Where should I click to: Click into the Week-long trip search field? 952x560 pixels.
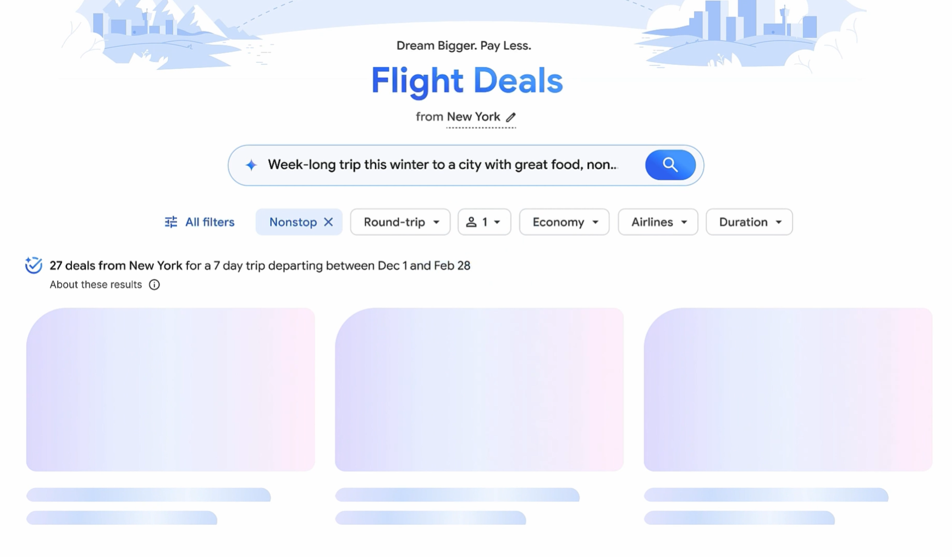[x=443, y=165]
